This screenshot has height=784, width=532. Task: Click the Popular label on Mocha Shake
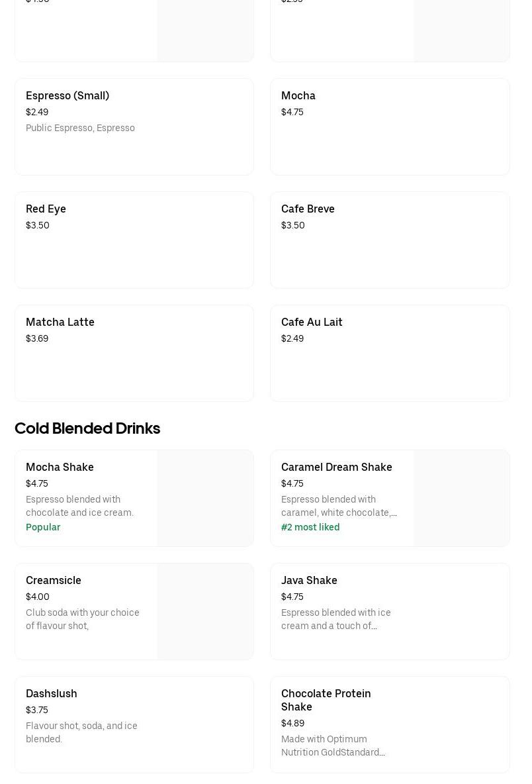point(43,527)
